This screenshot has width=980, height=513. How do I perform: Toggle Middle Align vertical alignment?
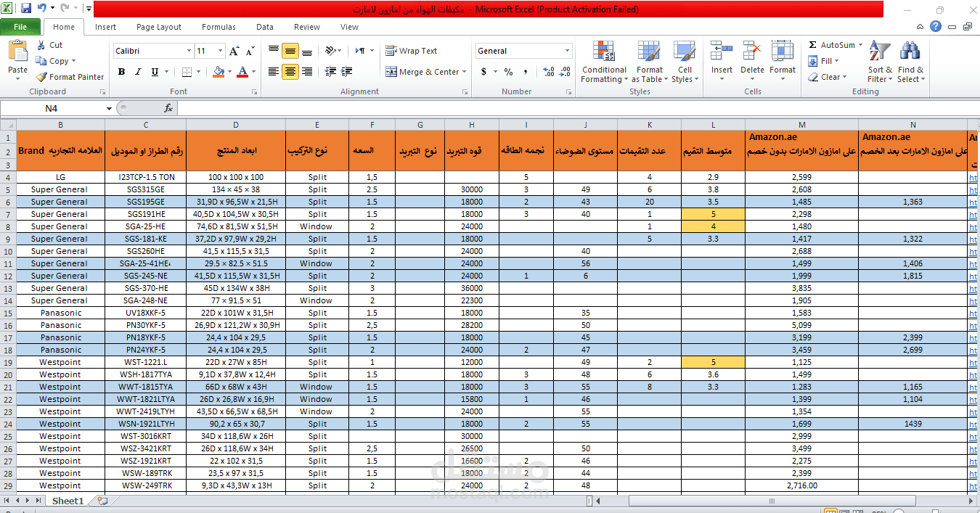[290, 51]
